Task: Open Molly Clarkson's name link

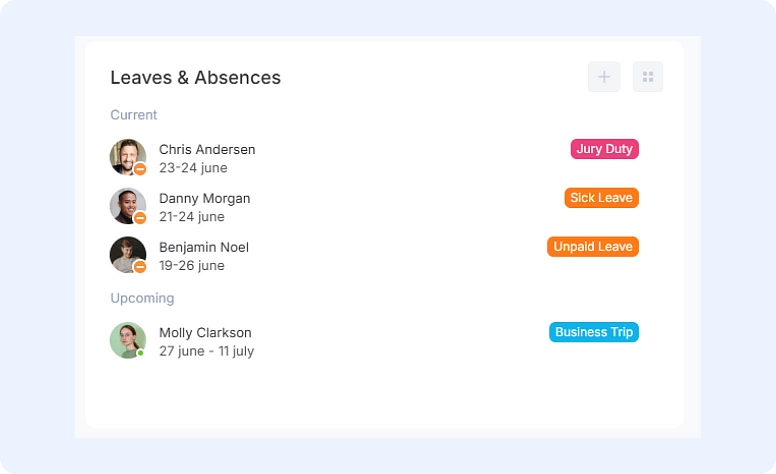Action: tap(205, 332)
